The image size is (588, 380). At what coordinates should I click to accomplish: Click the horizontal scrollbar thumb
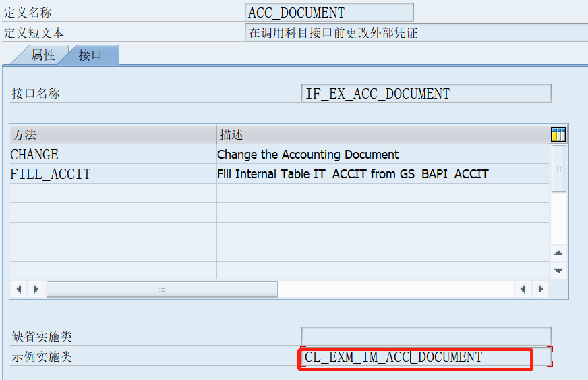[162, 290]
